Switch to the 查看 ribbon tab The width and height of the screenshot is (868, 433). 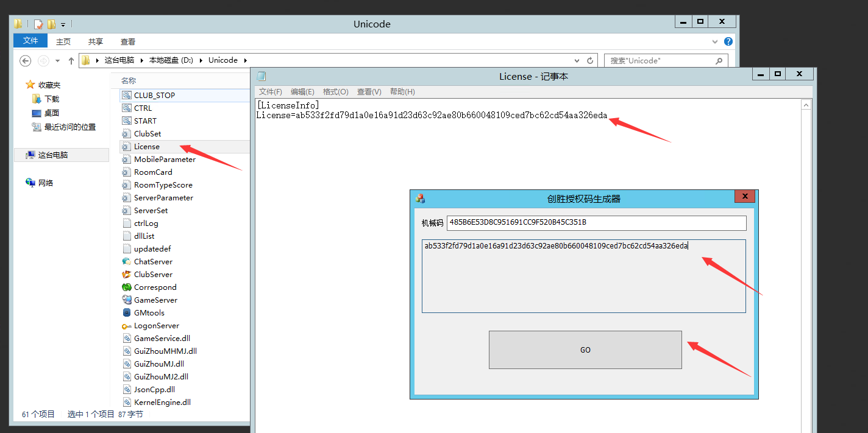coord(128,41)
